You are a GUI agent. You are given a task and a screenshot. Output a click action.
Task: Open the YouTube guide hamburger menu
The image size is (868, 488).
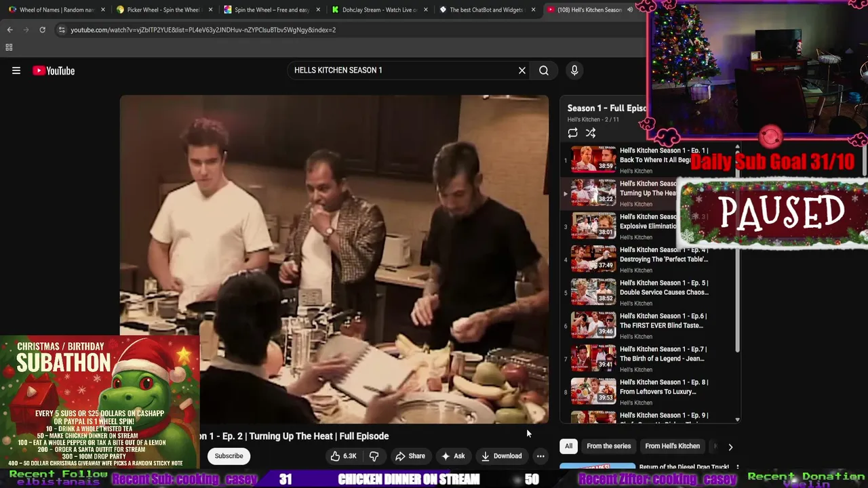(16, 70)
